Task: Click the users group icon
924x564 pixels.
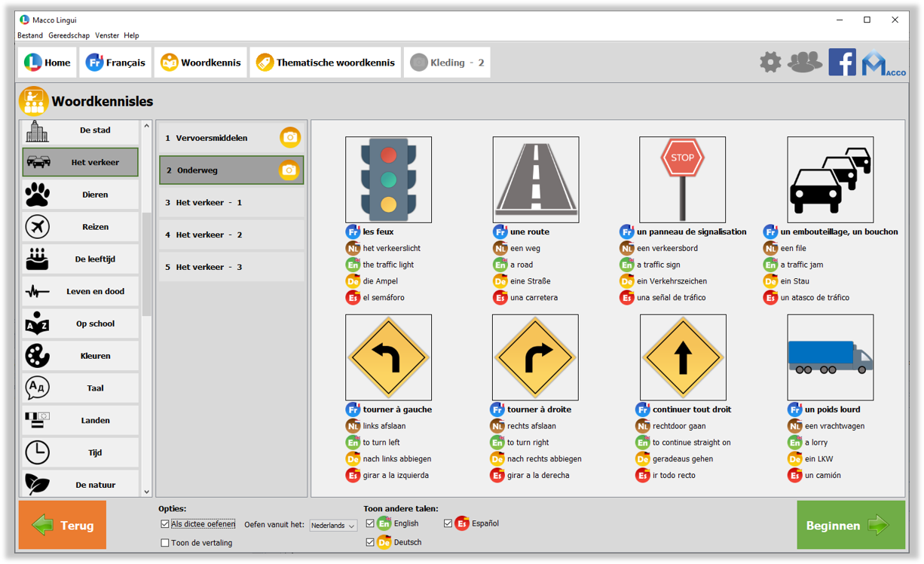Action: (804, 62)
